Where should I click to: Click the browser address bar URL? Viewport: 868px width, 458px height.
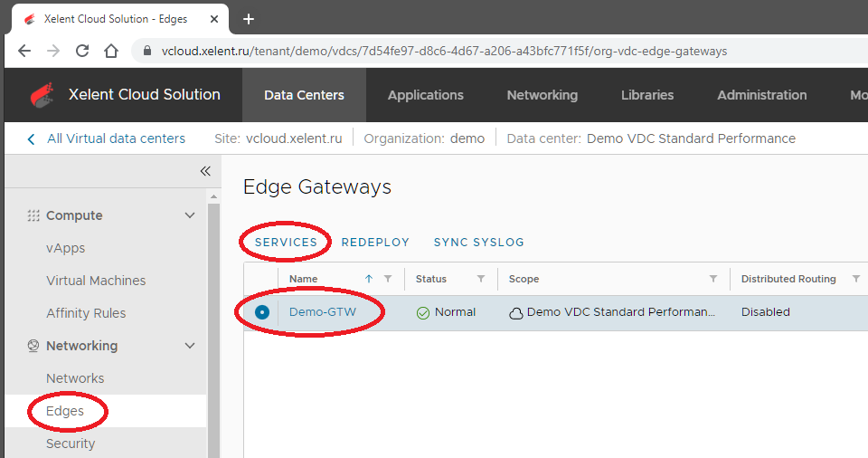(444, 51)
